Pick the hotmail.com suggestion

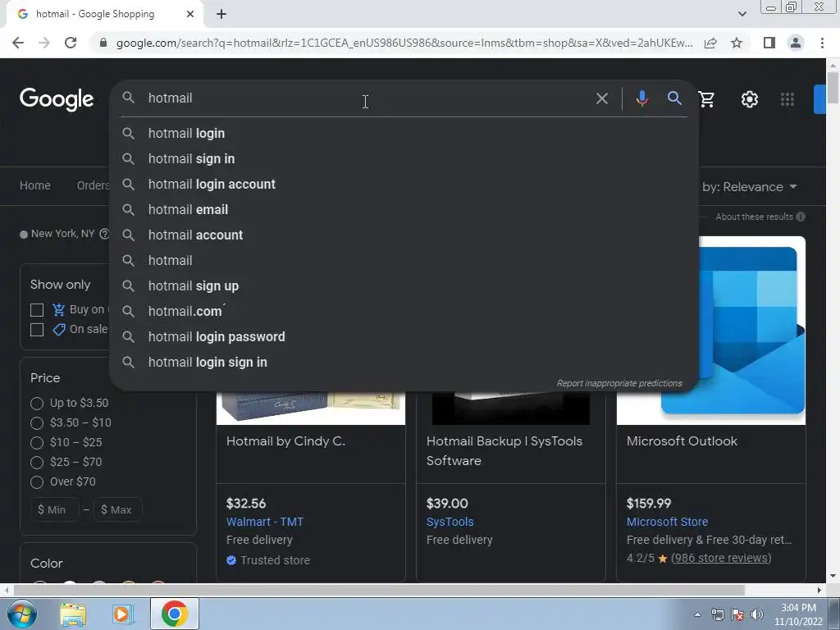click(404, 311)
